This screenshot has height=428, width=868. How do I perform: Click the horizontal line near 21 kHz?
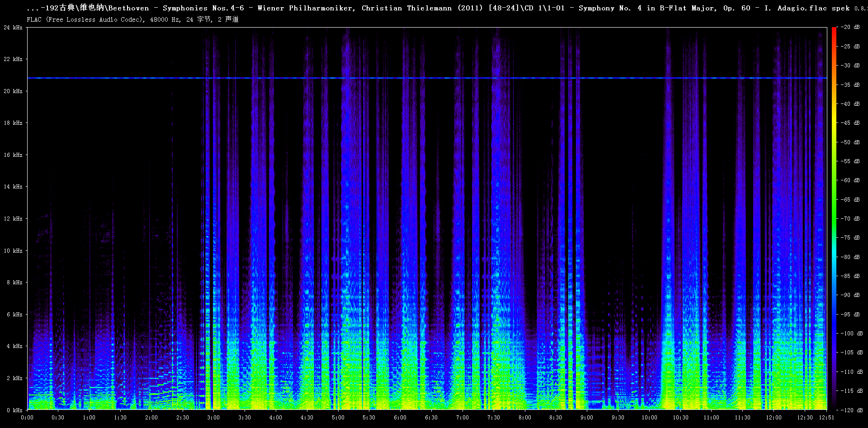427,78
